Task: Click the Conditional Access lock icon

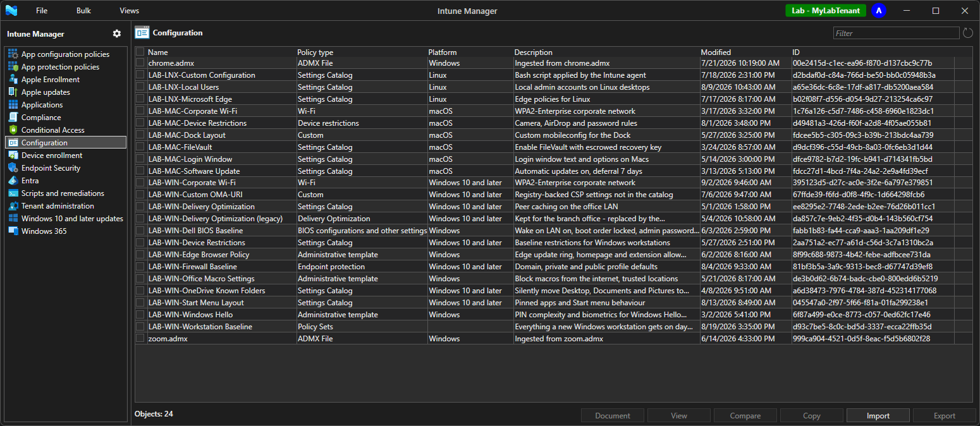Action: click(13, 130)
